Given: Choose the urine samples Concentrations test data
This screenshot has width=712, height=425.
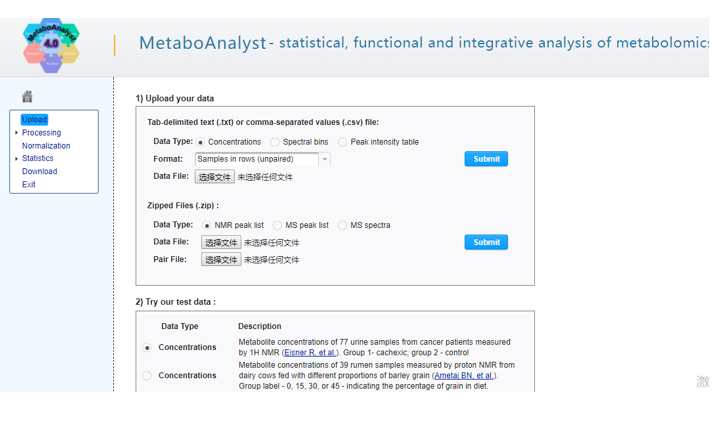Looking at the screenshot, I should pyautogui.click(x=147, y=347).
